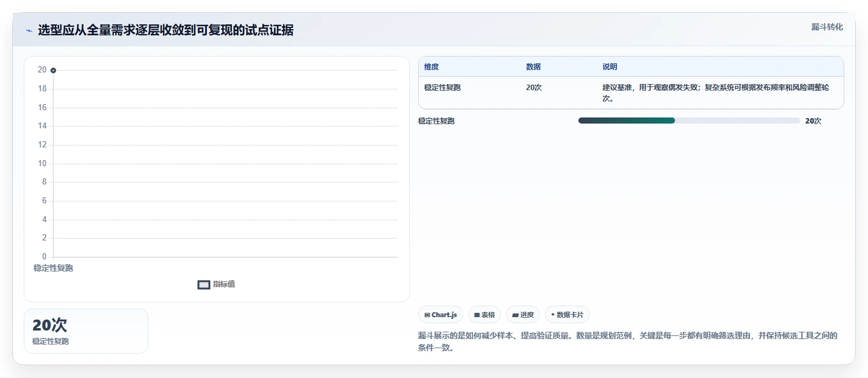Screen dimensions: 868x378
Task: Click the 稳定性复跑 label beside the progress bar
Action: point(436,121)
